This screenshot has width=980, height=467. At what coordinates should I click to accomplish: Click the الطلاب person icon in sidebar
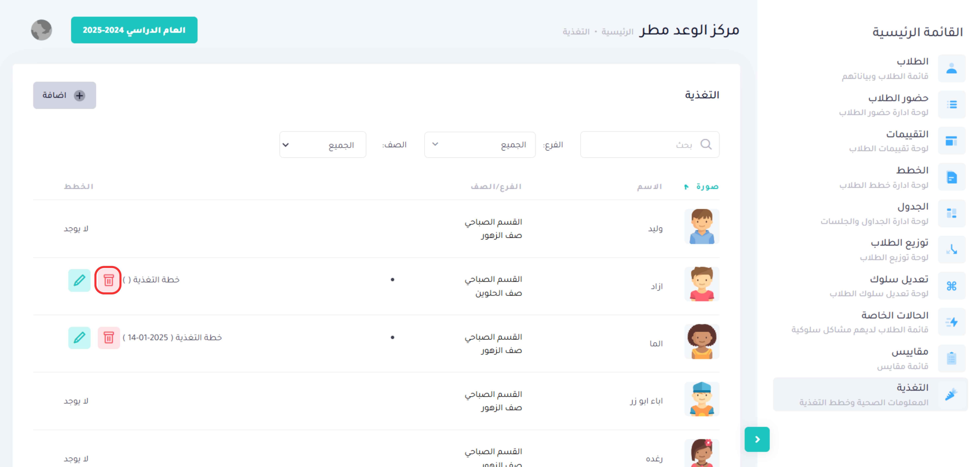pyautogui.click(x=952, y=68)
